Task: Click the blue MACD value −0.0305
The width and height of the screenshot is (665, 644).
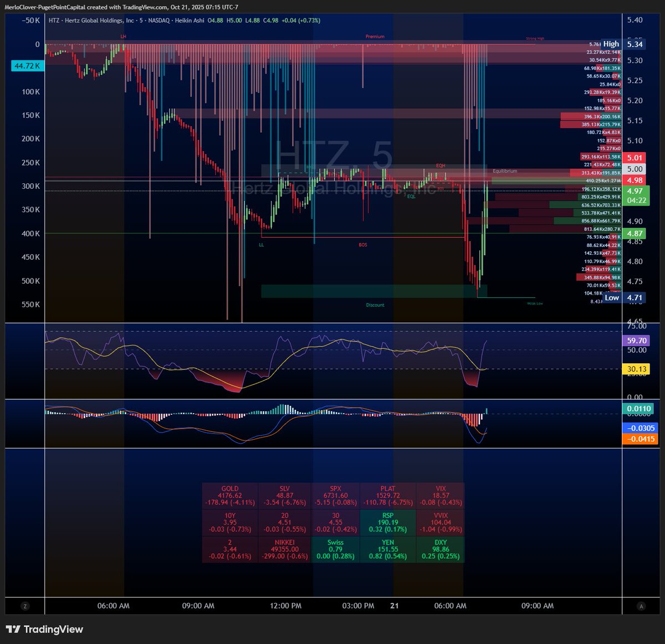Action: click(x=640, y=428)
